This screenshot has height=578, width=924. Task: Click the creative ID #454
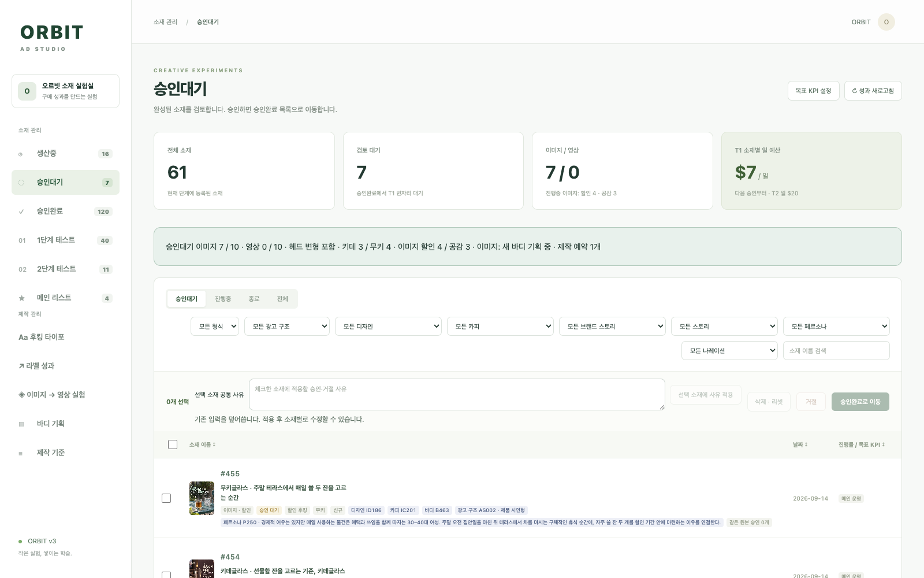coord(230,557)
